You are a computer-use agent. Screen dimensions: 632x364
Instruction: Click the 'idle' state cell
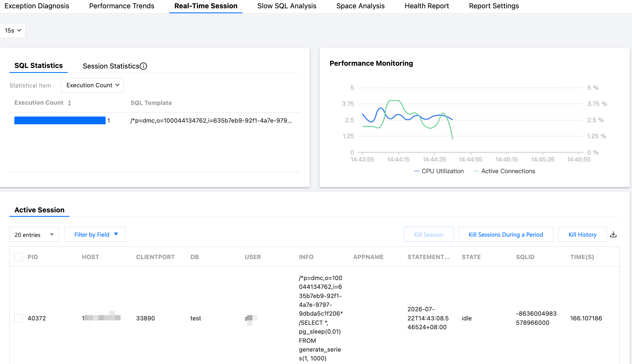pyautogui.click(x=466, y=318)
